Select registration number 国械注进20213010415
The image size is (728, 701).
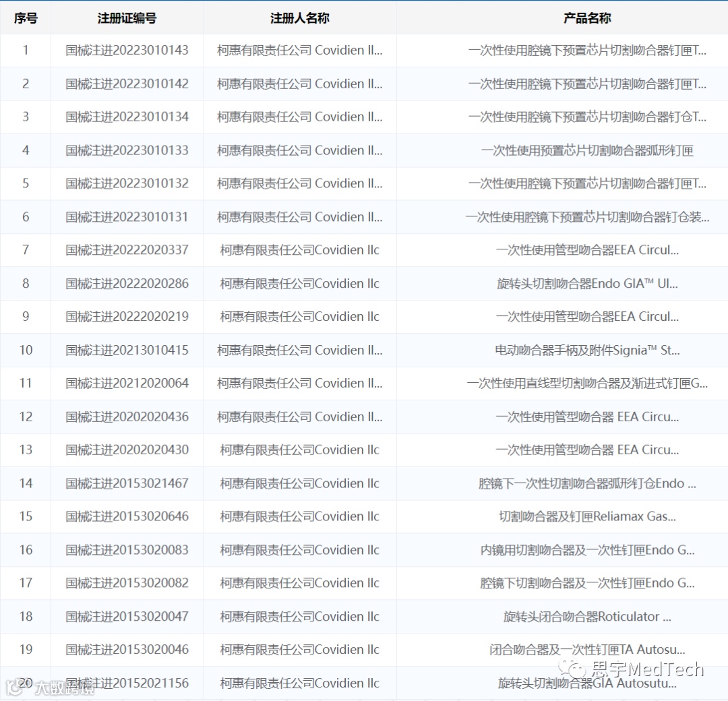pyautogui.click(x=127, y=350)
